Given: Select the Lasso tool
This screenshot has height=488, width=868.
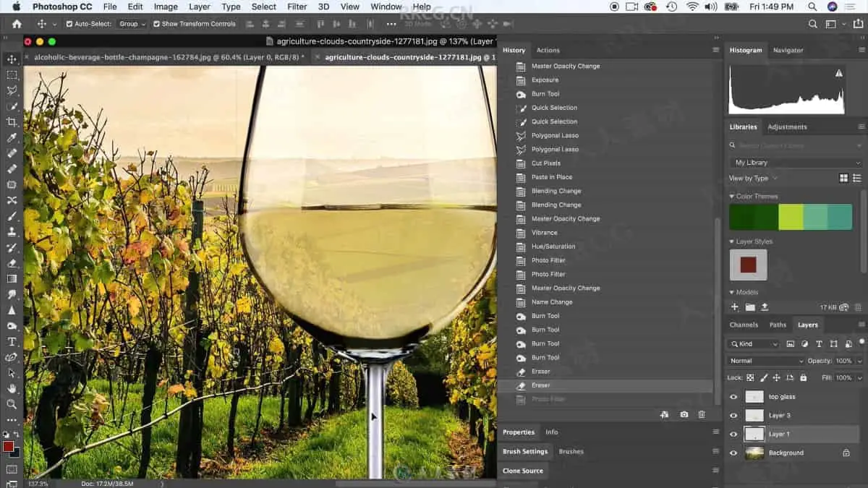Looking at the screenshot, I should click(x=12, y=90).
